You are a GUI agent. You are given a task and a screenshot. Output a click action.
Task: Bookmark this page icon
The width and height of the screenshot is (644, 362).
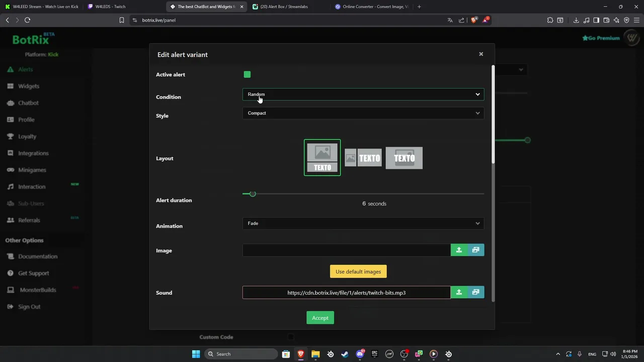coord(122,20)
